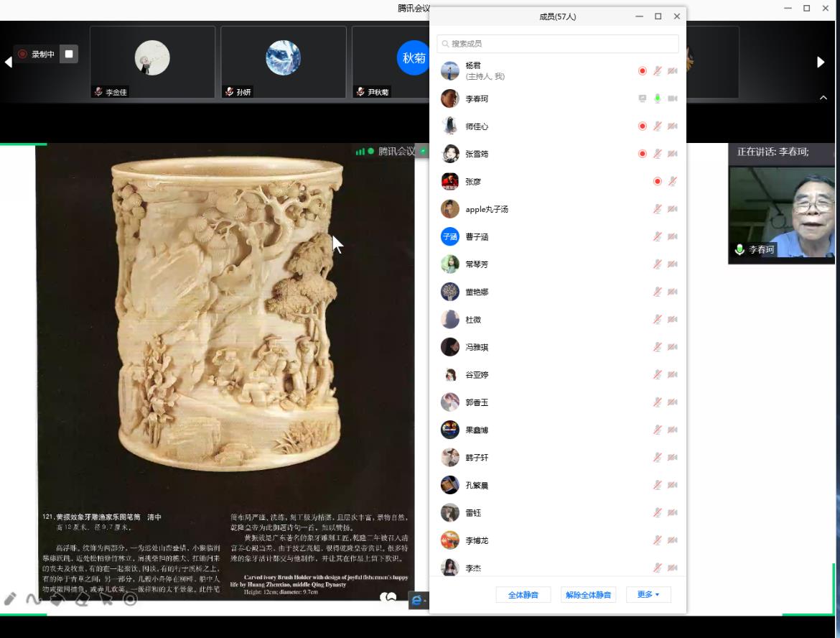This screenshot has width=840, height=638.
Task: Toggle microphone mute for 张雪筠
Action: point(657,154)
